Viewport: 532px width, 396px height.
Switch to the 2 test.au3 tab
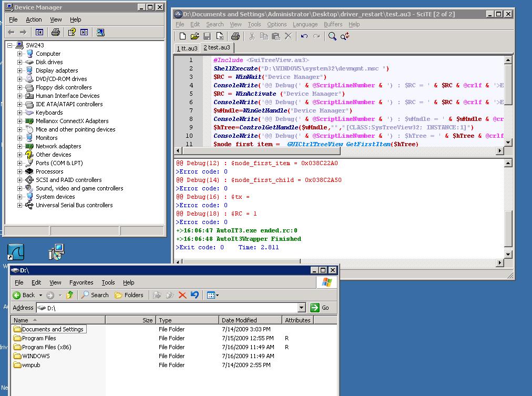(217, 47)
